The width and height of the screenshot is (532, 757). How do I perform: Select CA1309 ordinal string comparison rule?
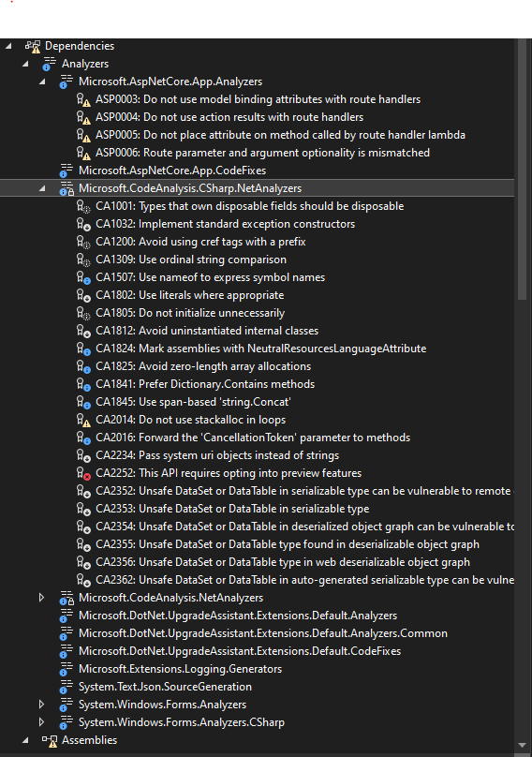click(191, 260)
